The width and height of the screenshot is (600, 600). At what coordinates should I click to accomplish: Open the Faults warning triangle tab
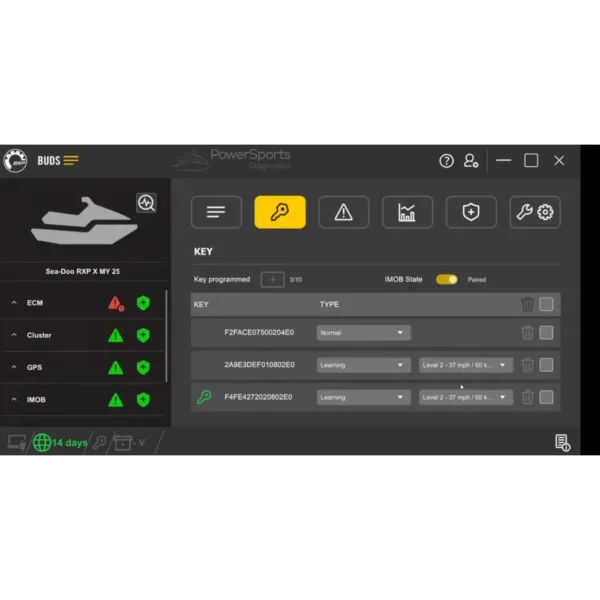coord(343,212)
